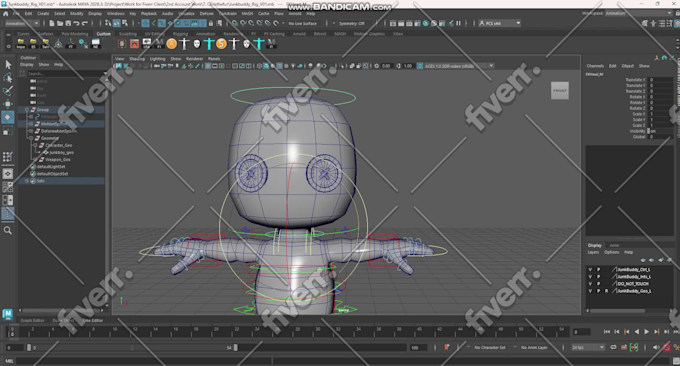Select Weapon_Geo in the Outliner

[x=58, y=160]
